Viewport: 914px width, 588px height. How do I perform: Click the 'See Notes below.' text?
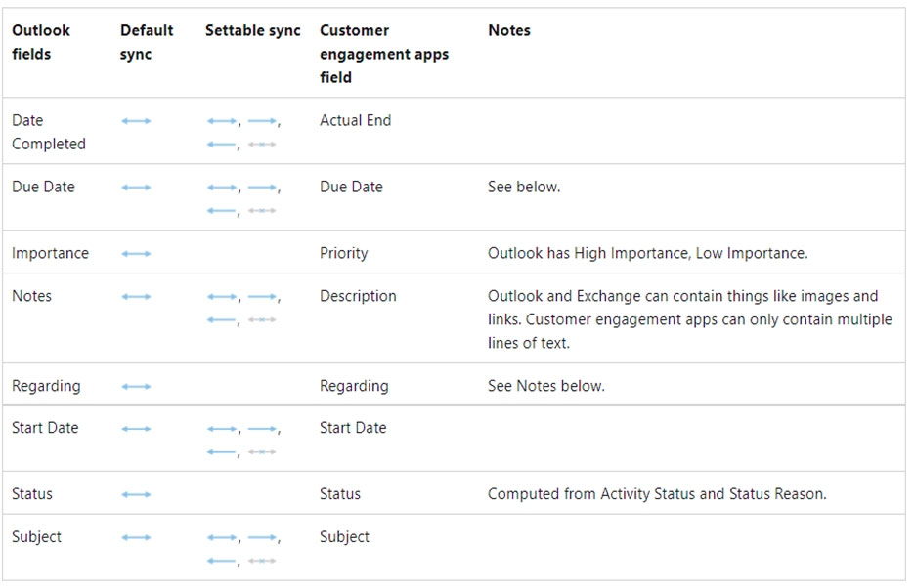point(545,387)
